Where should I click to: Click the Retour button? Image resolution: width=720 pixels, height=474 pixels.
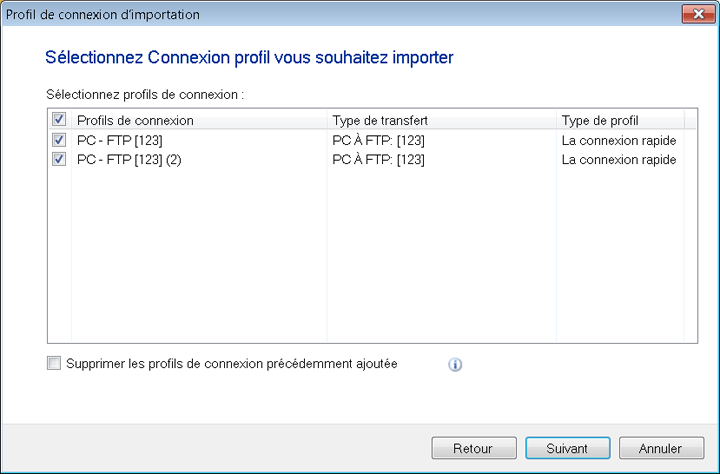(x=474, y=449)
